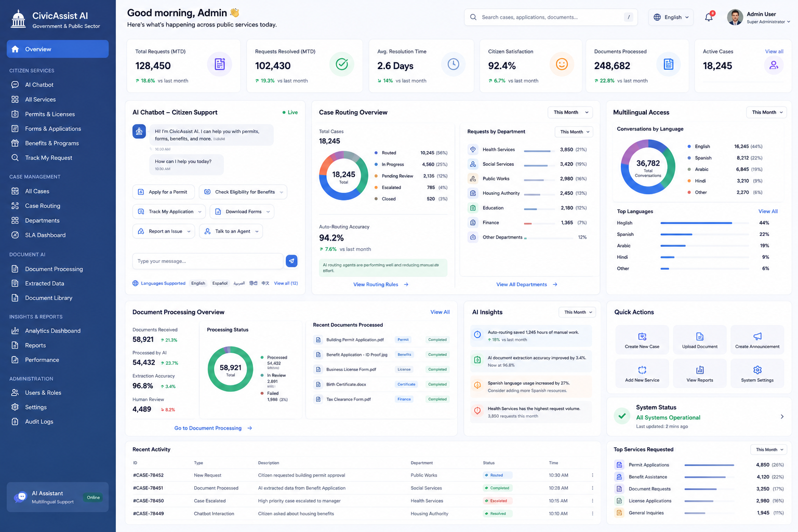The image size is (798, 532).
Task: Click the Escalated badge for #CASE-78450
Action: click(x=498, y=501)
